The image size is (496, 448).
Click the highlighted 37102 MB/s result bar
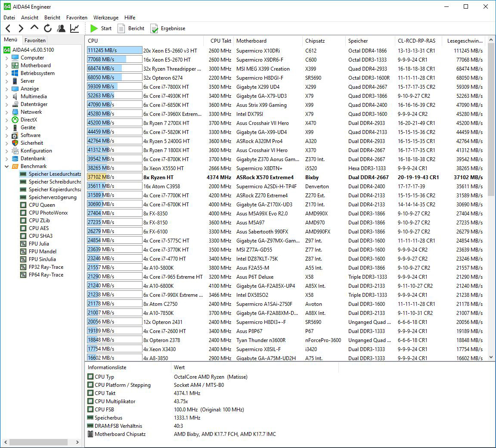click(115, 177)
